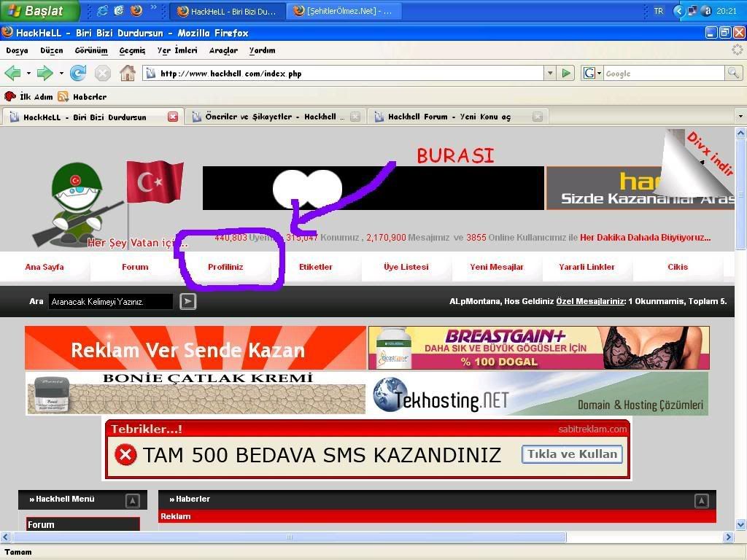Click the Tekhosting.NET banner
747x560 pixels.
click(x=538, y=393)
